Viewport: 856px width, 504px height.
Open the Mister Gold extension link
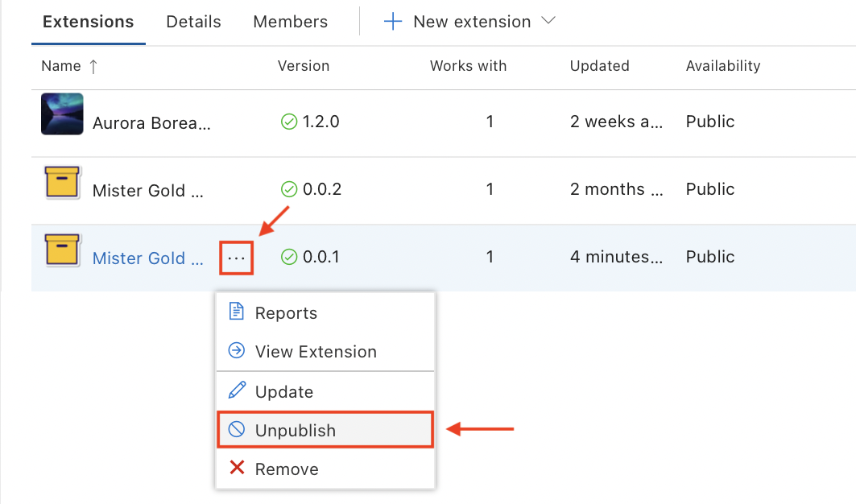pos(148,258)
